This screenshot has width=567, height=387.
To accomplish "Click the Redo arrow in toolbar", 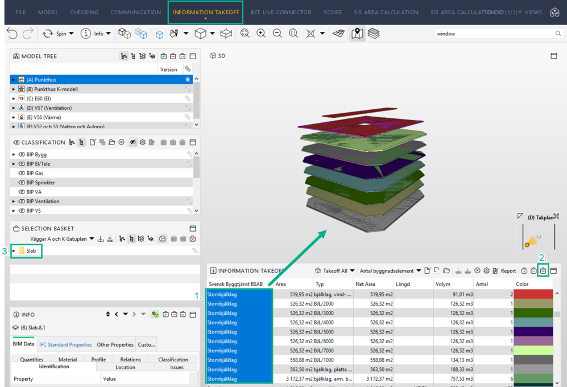I will (28, 34).
